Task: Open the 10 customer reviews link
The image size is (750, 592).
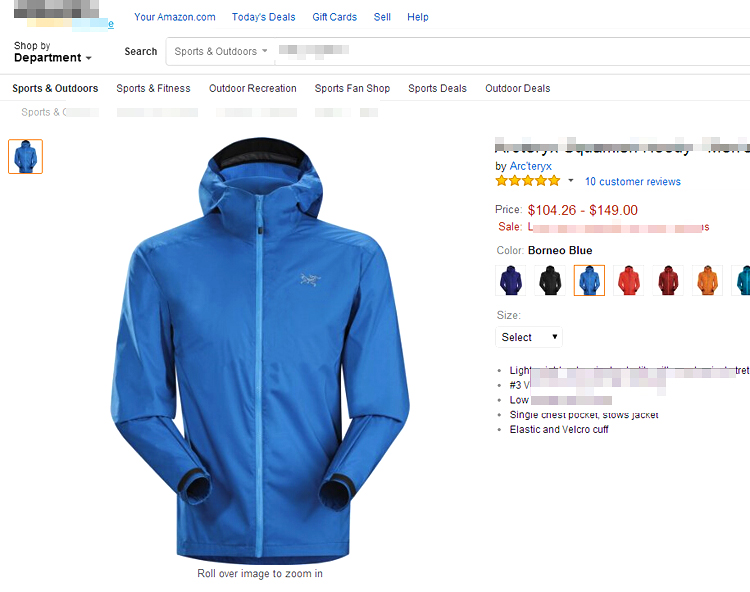Action: [x=633, y=182]
